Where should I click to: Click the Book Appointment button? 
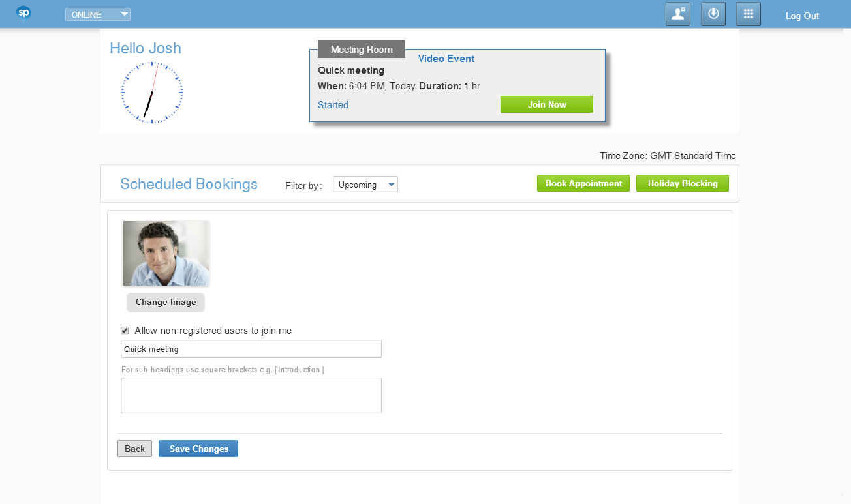(x=583, y=183)
